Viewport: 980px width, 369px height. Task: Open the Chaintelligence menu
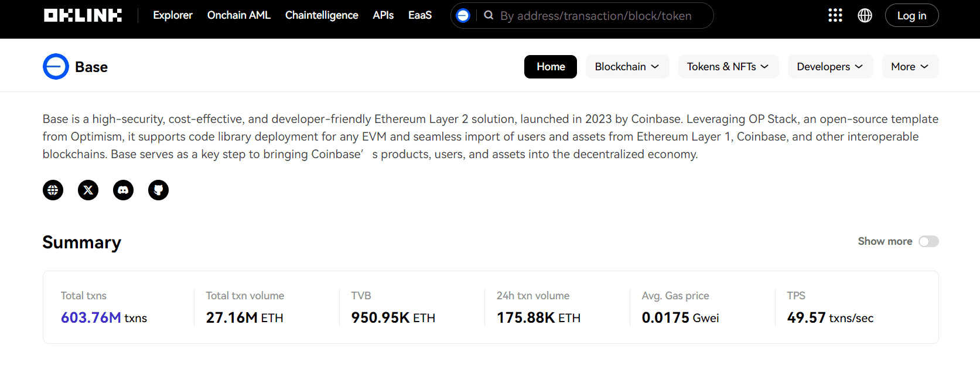322,15
